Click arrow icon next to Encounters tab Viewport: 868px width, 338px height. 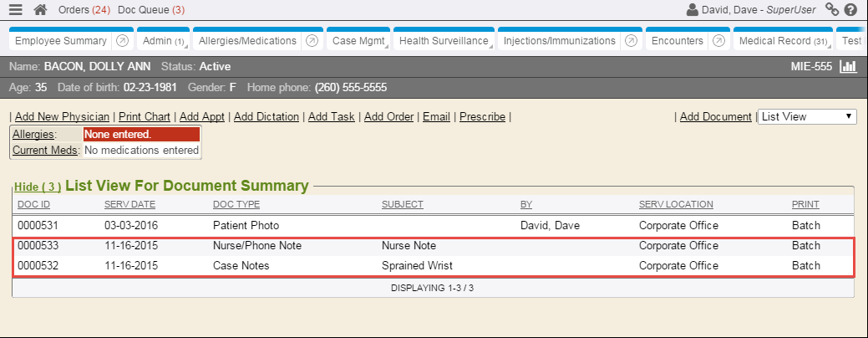pyautogui.click(x=718, y=41)
